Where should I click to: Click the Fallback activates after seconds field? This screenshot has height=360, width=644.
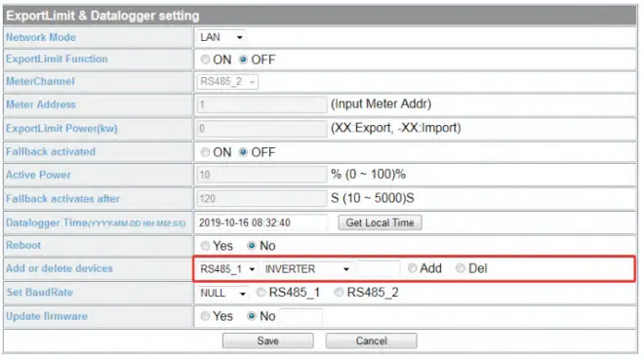[262, 199]
